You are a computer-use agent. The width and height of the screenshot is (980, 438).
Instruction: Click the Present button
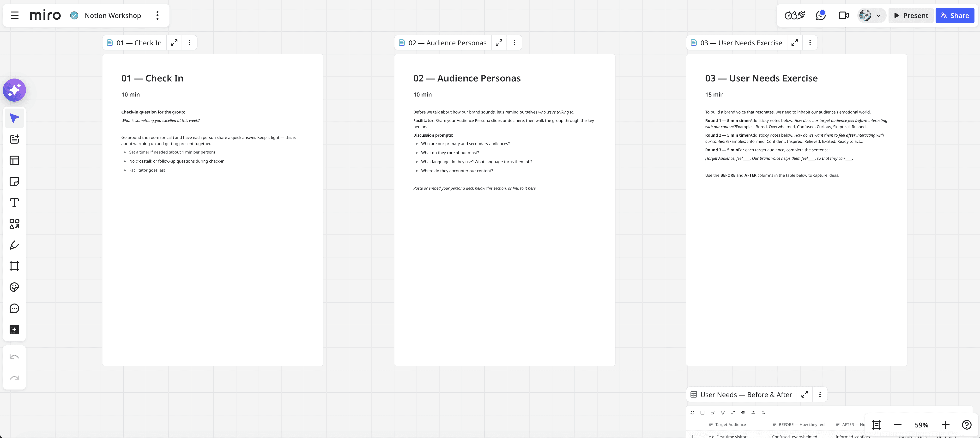tap(911, 16)
